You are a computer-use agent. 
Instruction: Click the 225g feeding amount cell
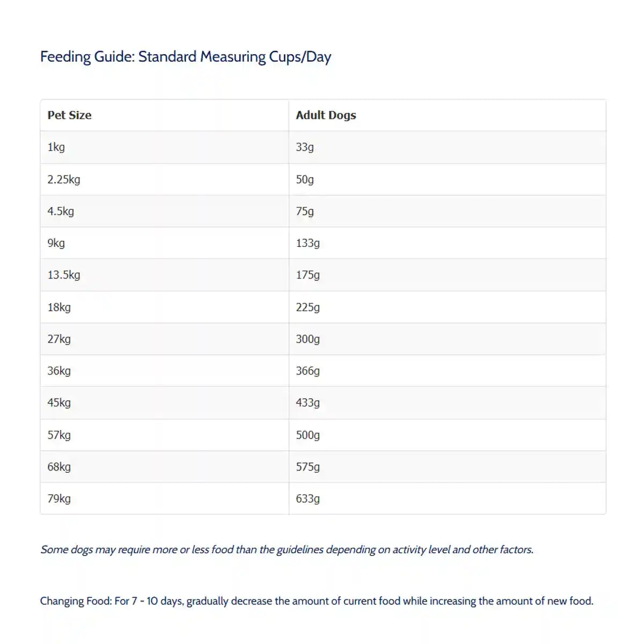click(x=308, y=307)
